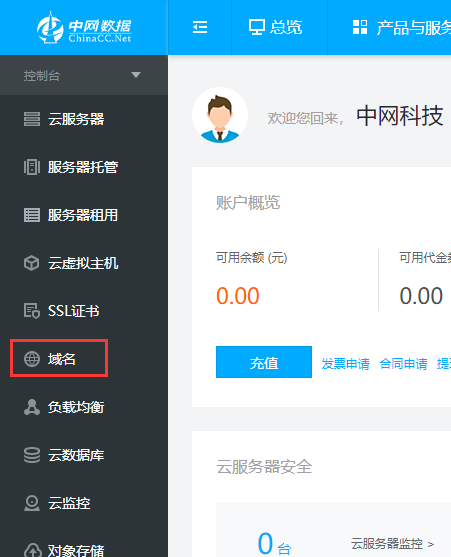Image resolution: width=451 pixels, height=557 pixels.
Task: Collapse the sidebar with the menu toggle icon
Action: point(200,27)
